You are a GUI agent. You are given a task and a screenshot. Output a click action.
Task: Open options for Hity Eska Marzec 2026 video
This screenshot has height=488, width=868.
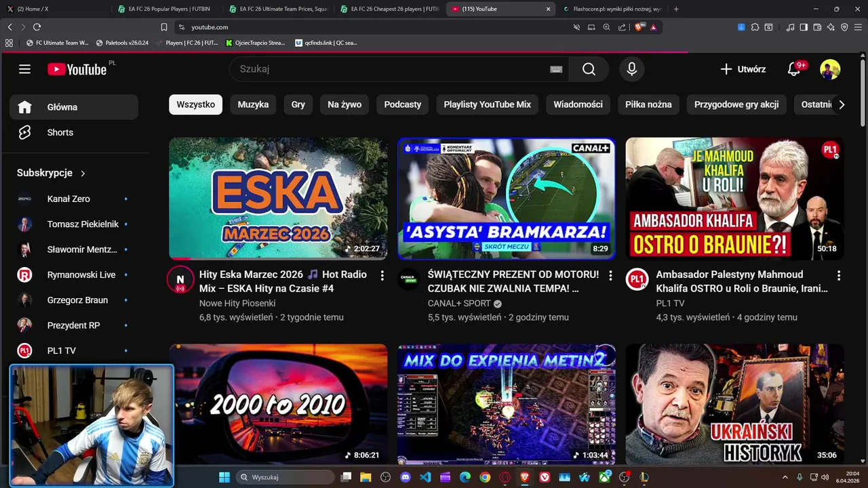pos(382,276)
